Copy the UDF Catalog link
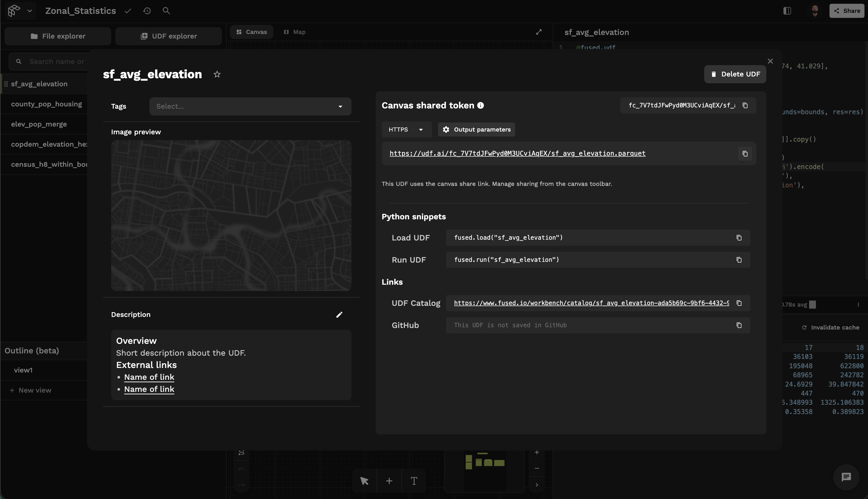This screenshot has width=868, height=499. coord(739,303)
